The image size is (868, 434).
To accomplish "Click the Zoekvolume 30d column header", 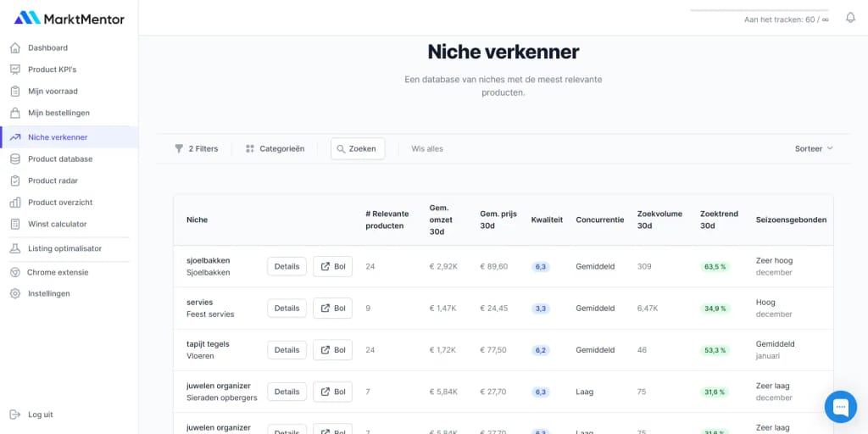I will [659, 220].
